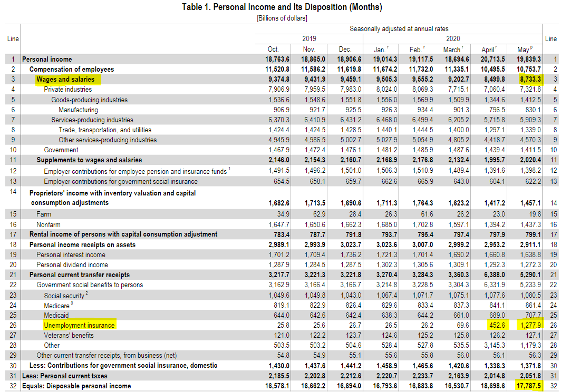Click the 'Manufacturing' row label
The width and height of the screenshot is (561, 392).
click(78, 110)
